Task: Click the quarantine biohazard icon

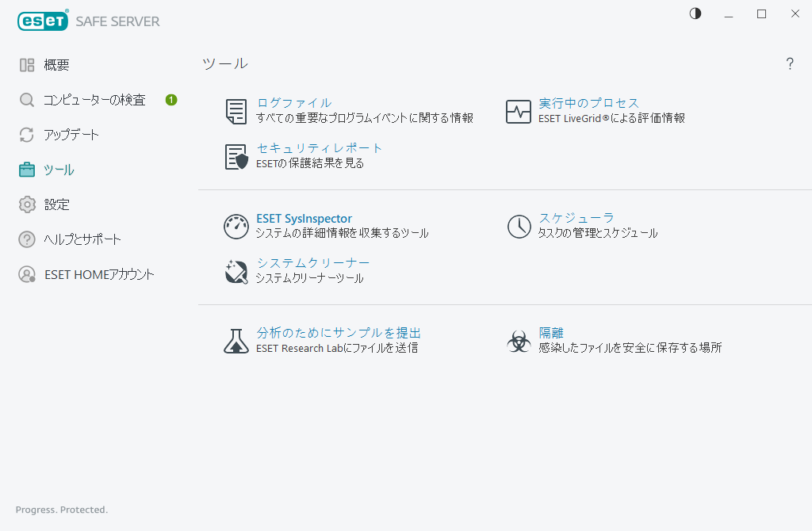Action: click(x=519, y=342)
